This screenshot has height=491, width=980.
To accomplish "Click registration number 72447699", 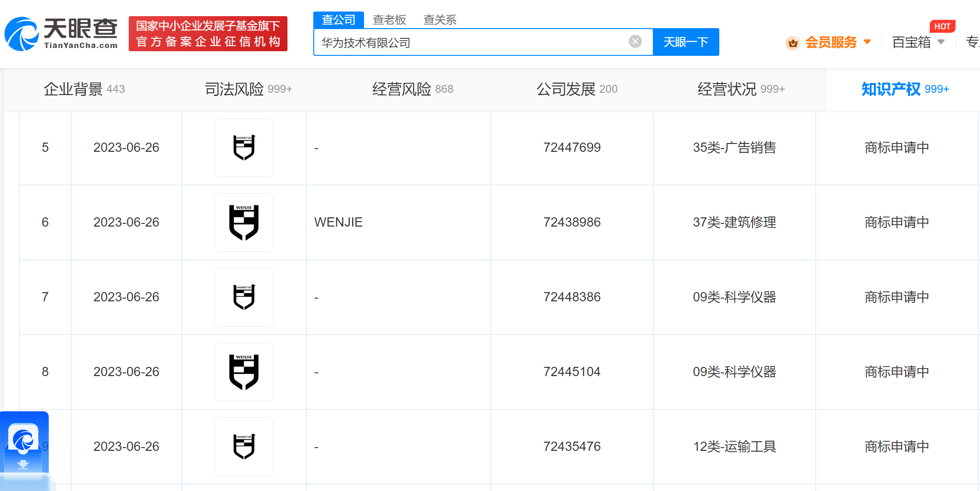I will tap(572, 148).
